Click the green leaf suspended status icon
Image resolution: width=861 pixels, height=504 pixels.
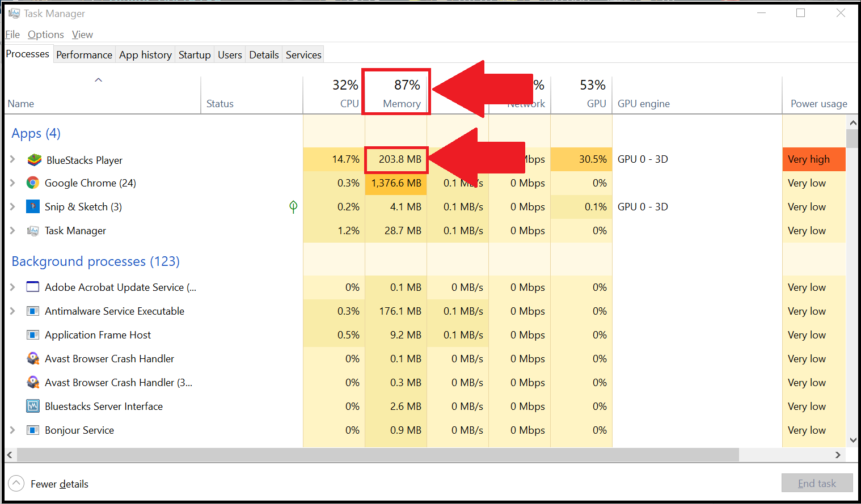pyautogui.click(x=293, y=206)
